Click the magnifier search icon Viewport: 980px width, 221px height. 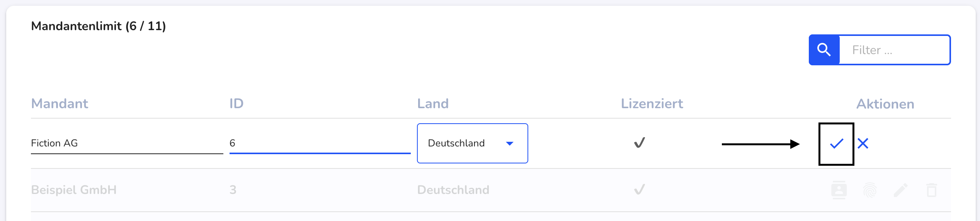click(x=824, y=50)
